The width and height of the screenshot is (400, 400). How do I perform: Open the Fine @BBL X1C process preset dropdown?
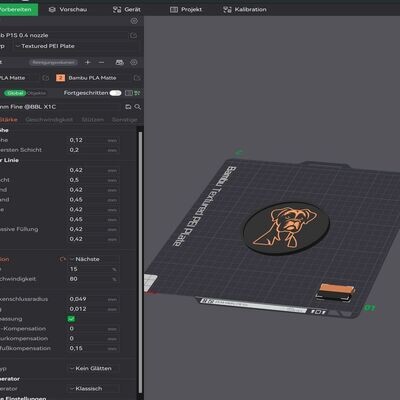tap(61, 107)
